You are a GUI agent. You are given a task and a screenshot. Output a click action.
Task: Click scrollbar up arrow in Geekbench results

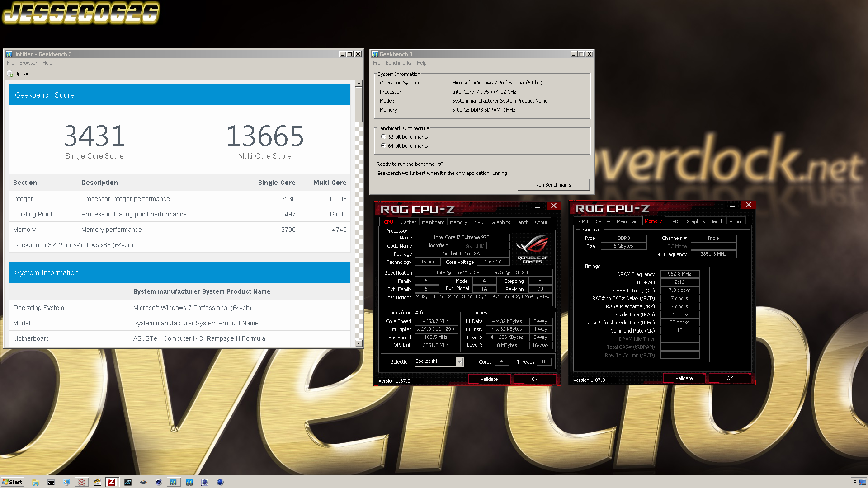[359, 83]
